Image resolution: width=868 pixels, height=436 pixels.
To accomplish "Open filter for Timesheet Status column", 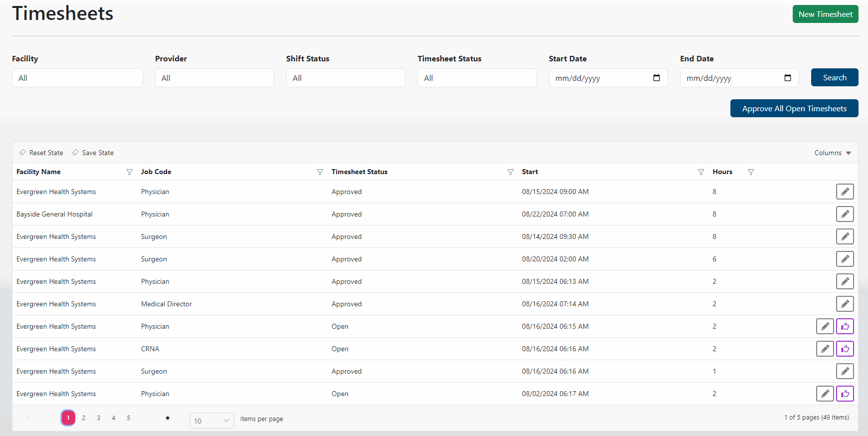I will (510, 172).
